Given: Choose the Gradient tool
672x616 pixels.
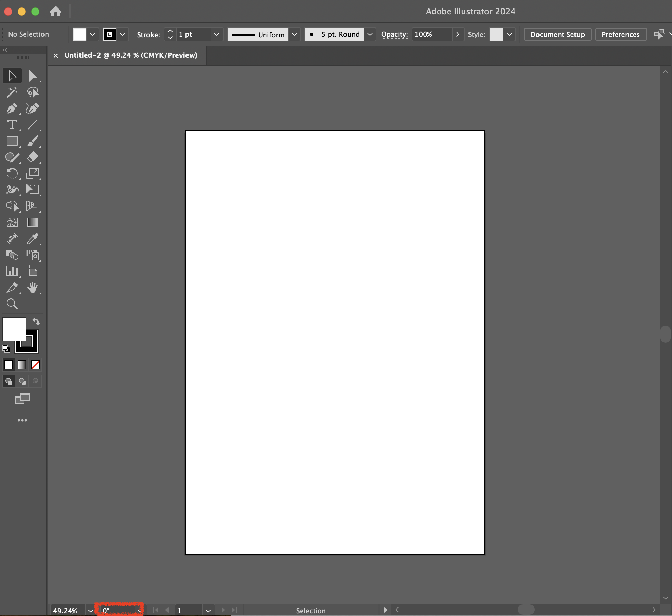Looking at the screenshot, I should (x=33, y=222).
